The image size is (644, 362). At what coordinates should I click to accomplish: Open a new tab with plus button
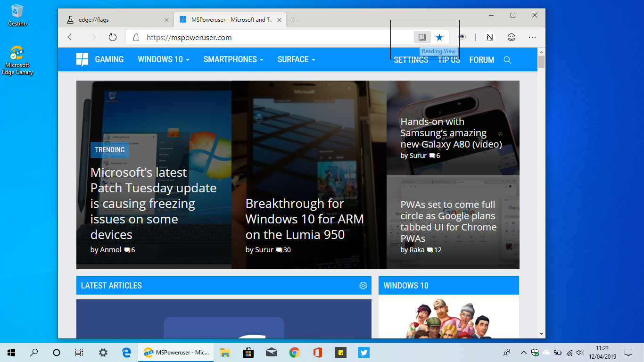tap(294, 20)
